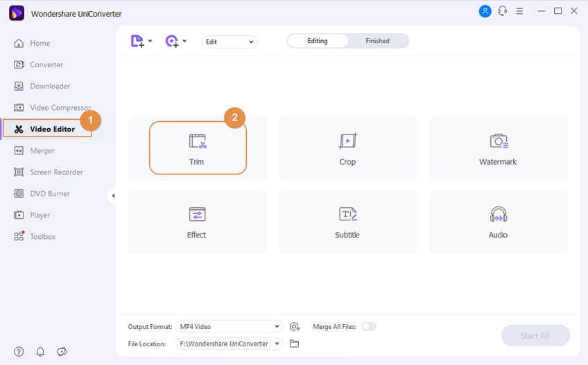Viewport: 588px width, 365px height.
Task: Click the support headset icon
Action: pyautogui.click(x=503, y=11)
